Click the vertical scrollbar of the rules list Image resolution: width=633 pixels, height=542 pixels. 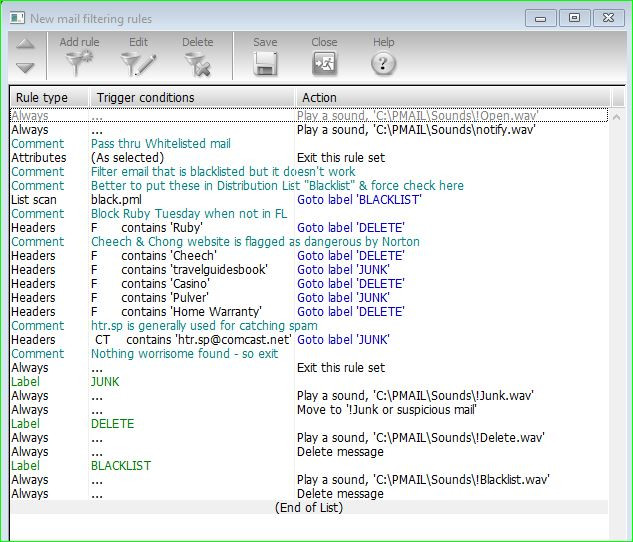pos(618,300)
